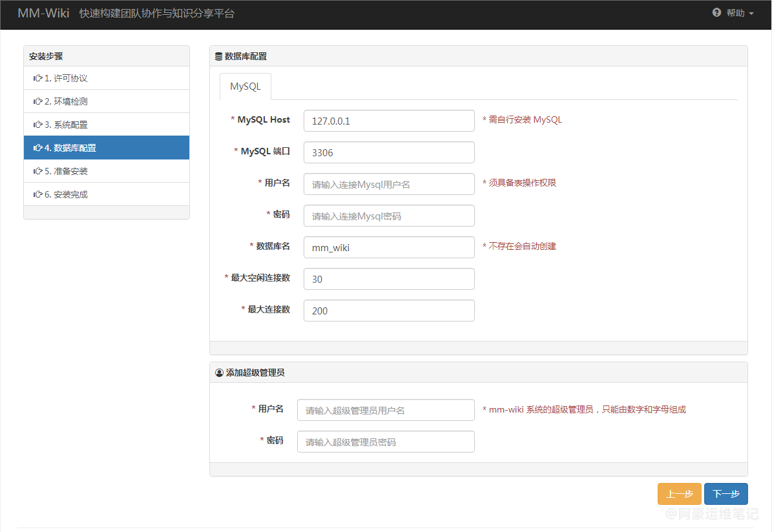The image size is (772, 532).
Task: Click the hand icon beside 许可协议
Action: [37, 78]
